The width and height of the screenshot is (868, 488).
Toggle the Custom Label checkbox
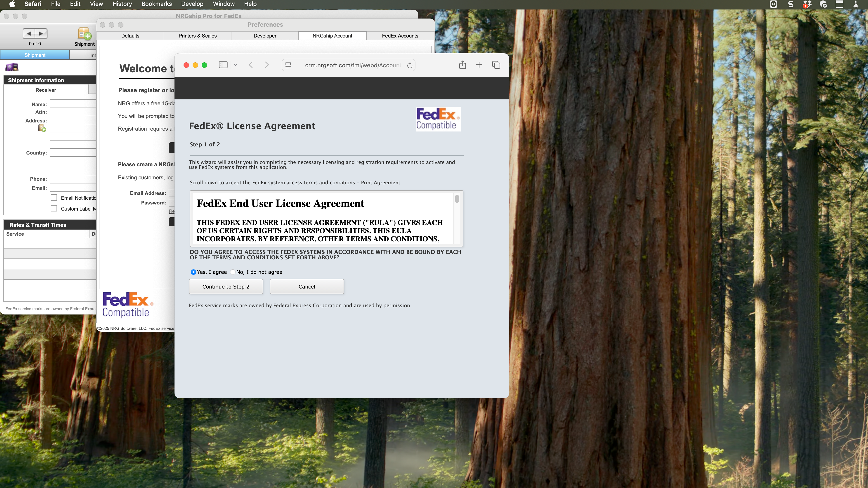tap(54, 209)
